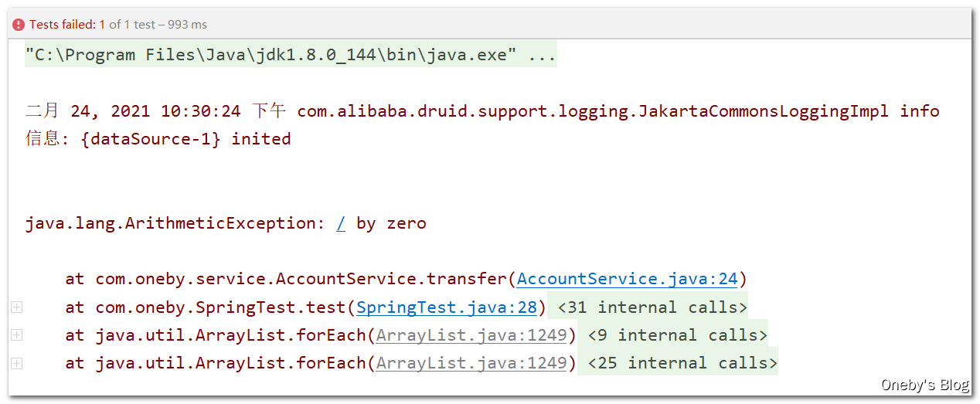Click the {dataSource-1} inited log line

point(158,139)
